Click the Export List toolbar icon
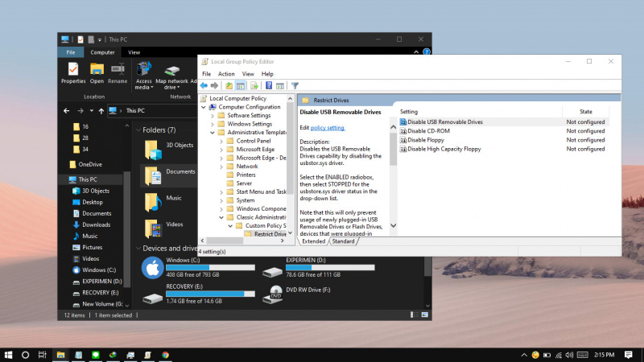644x362 pixels. pyautogui.click(x=254, y=85)
